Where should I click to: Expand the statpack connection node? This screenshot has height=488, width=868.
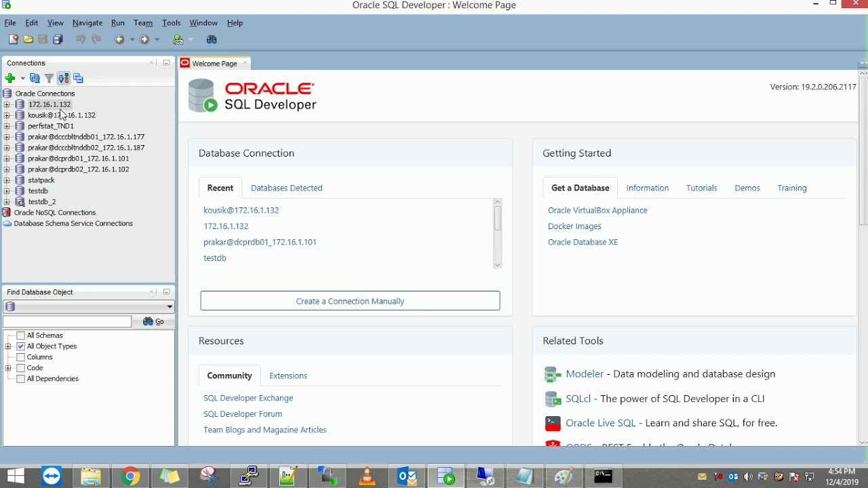7,180
